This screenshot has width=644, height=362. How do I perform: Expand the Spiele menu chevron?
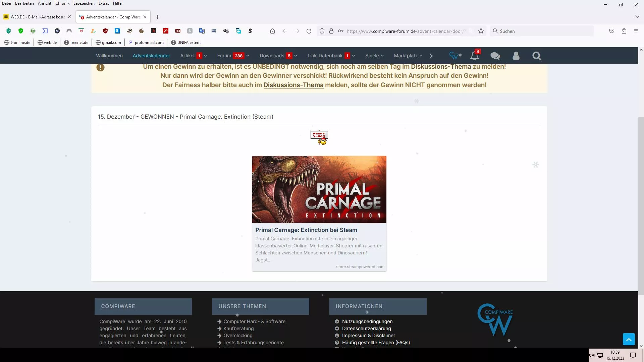pyautogui.click(x=382, y=56)
